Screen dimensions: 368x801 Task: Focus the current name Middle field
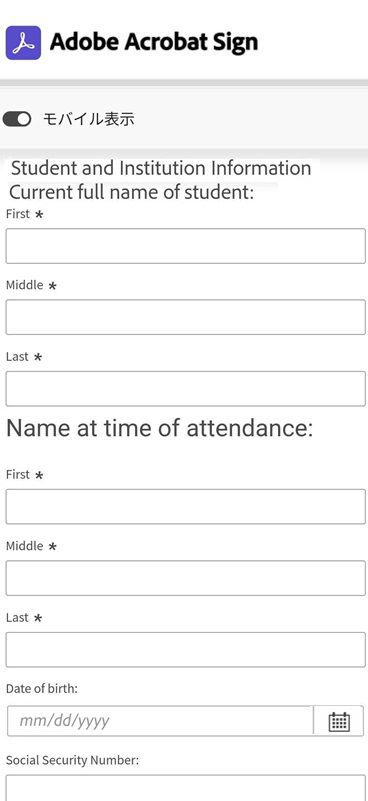click(x=186, y=317)
